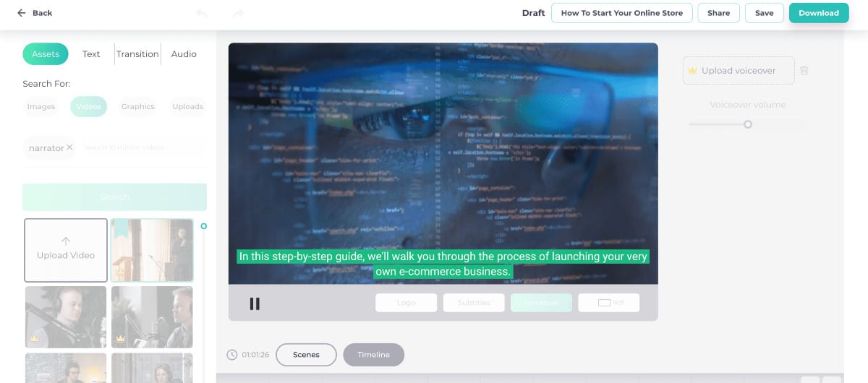This screenshot has width=868, height=383.
Task: Select the Transition tab
Action: coord(137,54)
